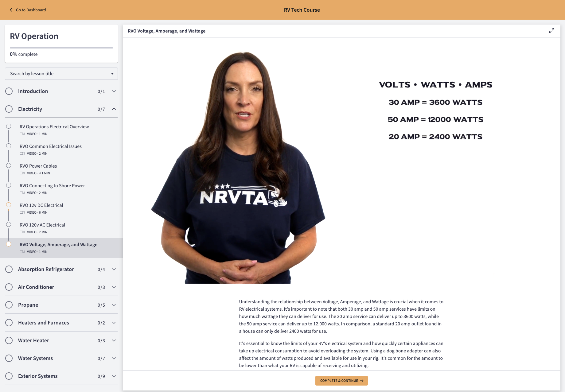This screenshot has height=392, width=565.
Task: Click orange status circle beside RVO 12v DC Electrical
Action: [x=9, y=205]
